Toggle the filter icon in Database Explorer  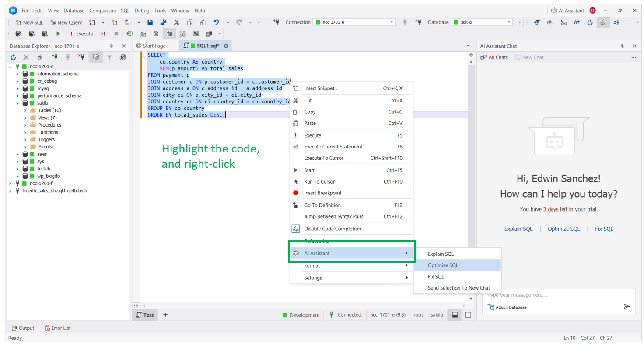pyautogui.click(x=109, y=57)
